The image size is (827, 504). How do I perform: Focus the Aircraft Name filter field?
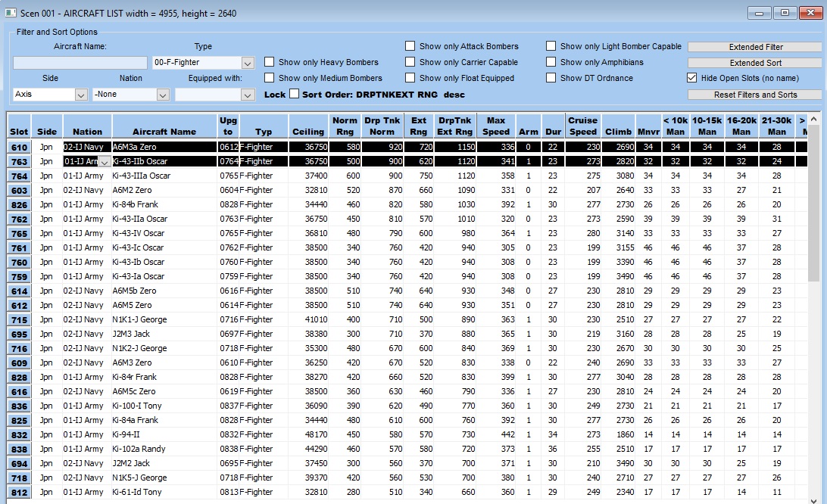tap(80, 63)
